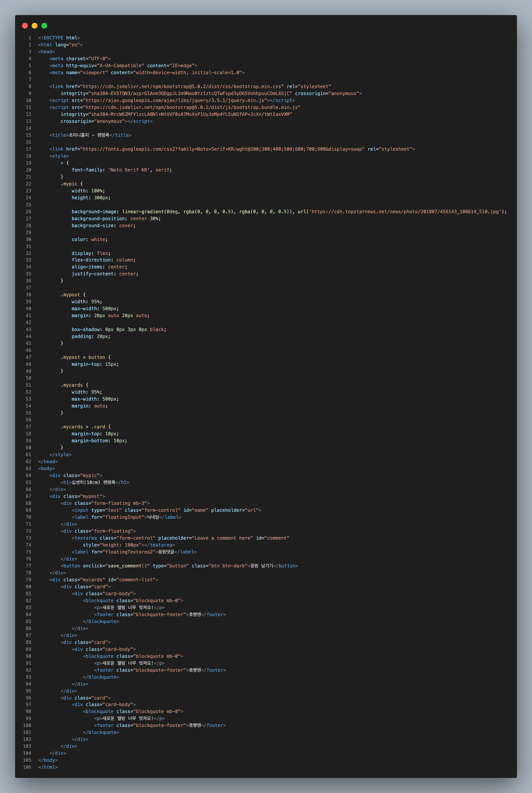Click the opening style tag
Screen dimensions: 532x793
(x=59, y=156)
